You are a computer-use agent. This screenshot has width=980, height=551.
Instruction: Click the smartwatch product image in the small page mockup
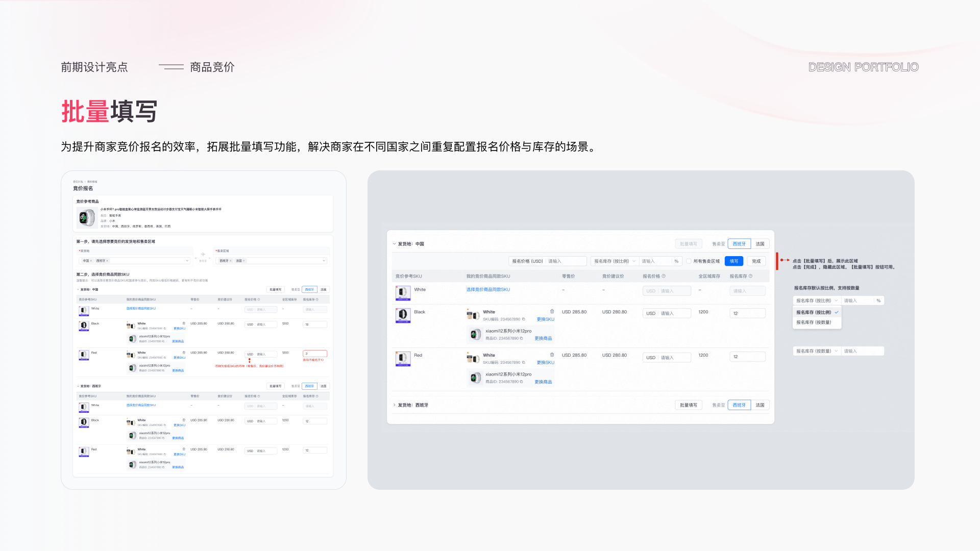(x=87, y=218)
